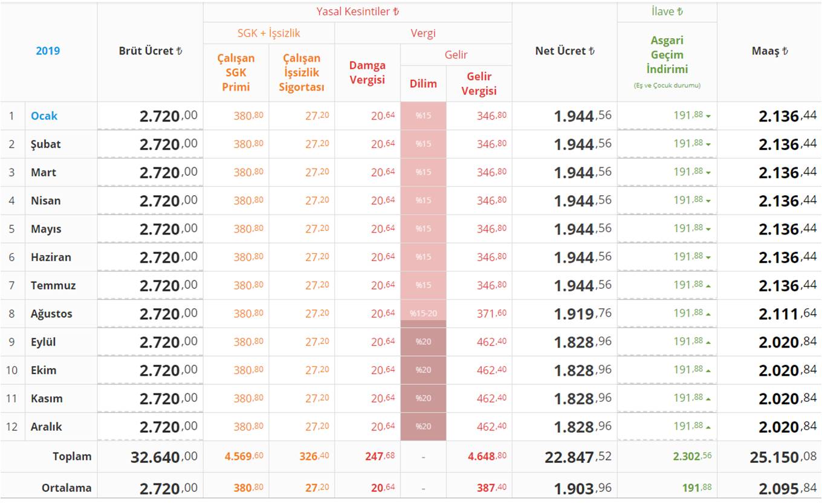Click the AGİ arrow in Ekim row

pos(708,370)
